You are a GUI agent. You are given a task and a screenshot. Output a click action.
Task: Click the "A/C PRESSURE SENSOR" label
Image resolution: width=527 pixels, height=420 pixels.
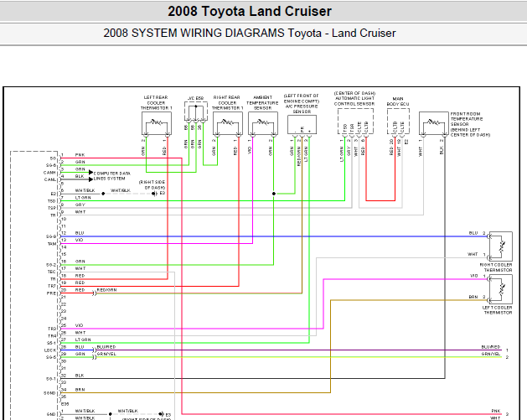[x=302, y=109]
